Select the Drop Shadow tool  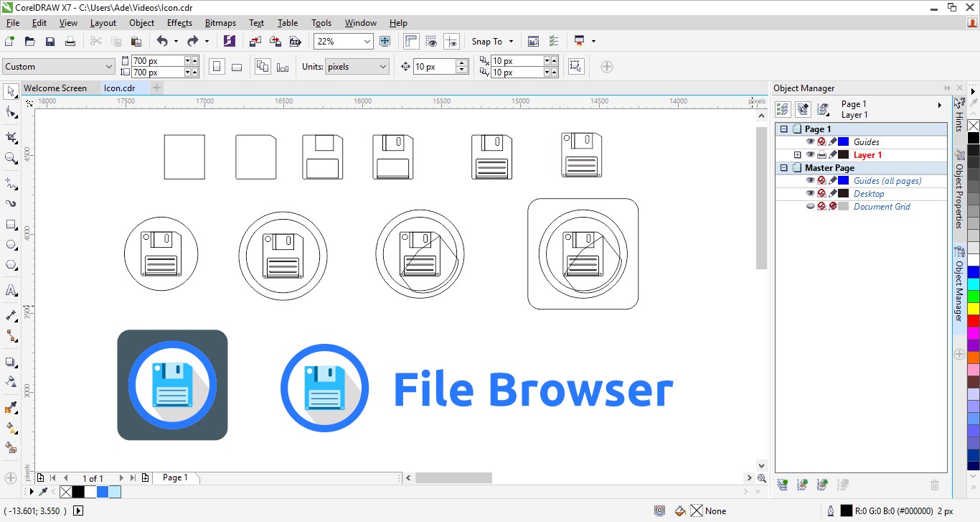point(11,362)
